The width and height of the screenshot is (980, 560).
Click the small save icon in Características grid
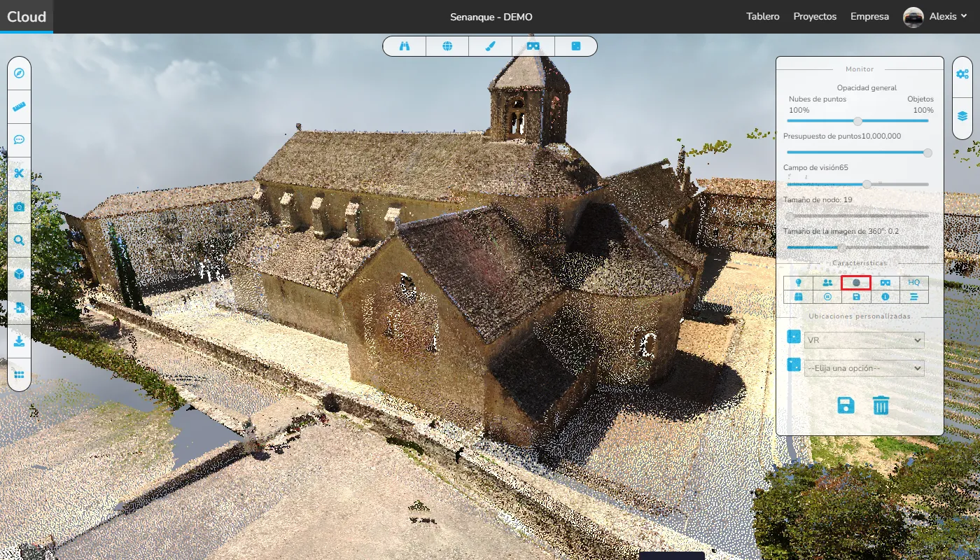(856, 297)
